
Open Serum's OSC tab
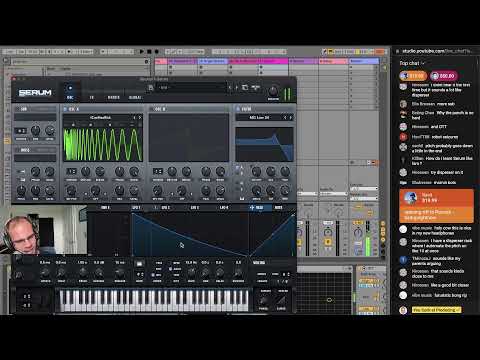pyautogui.click(x=70, y=92)
